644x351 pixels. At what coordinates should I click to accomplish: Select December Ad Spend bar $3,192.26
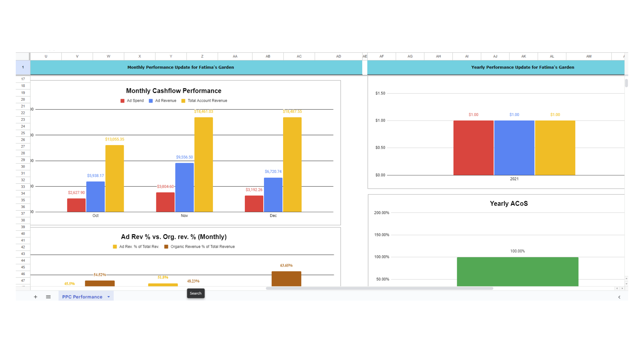pos(254,204)
